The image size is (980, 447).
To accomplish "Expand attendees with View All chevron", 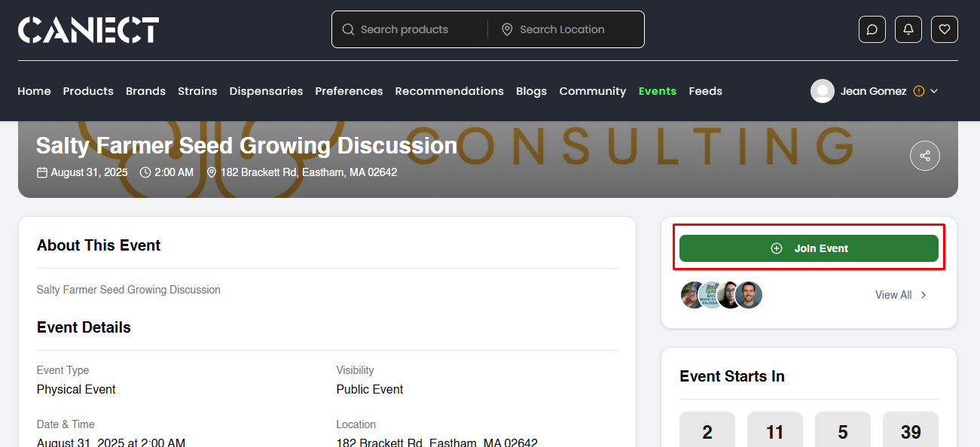I will (x=924, y=295).
